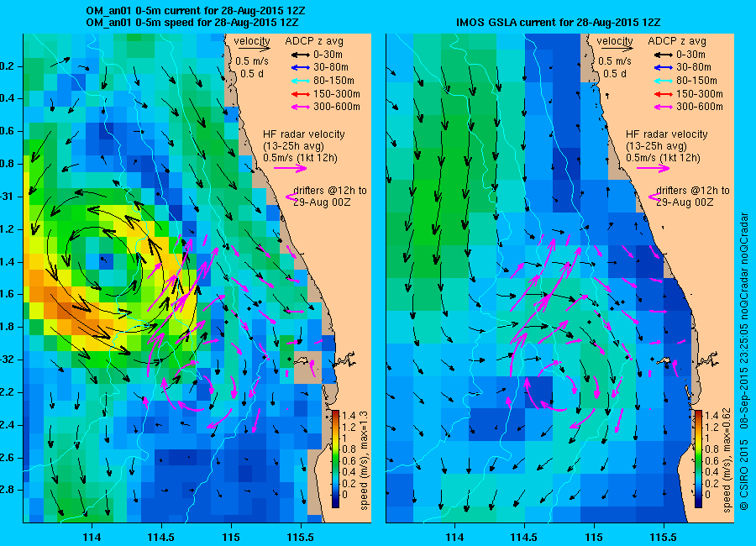
Task: Click 'speed (m/s), max=1.3' color bar label
Action: click(364, 460)
